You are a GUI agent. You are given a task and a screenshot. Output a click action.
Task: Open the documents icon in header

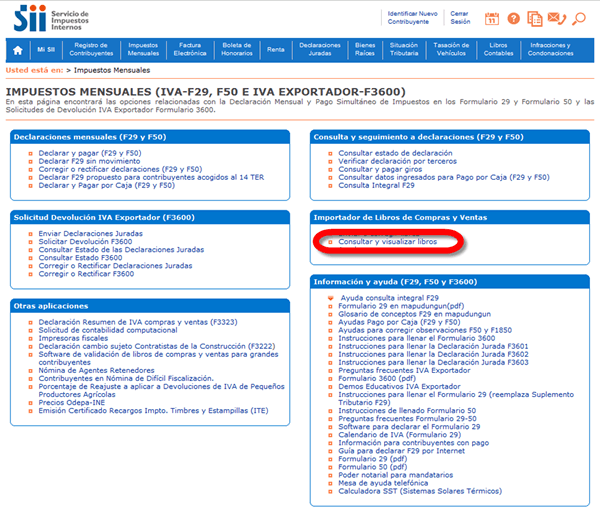[x=536, y=18]
